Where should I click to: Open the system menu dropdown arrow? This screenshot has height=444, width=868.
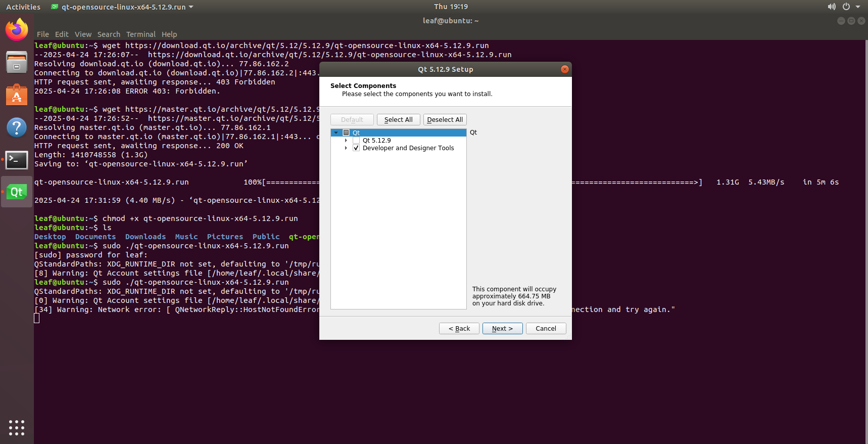tap(858, 7)
